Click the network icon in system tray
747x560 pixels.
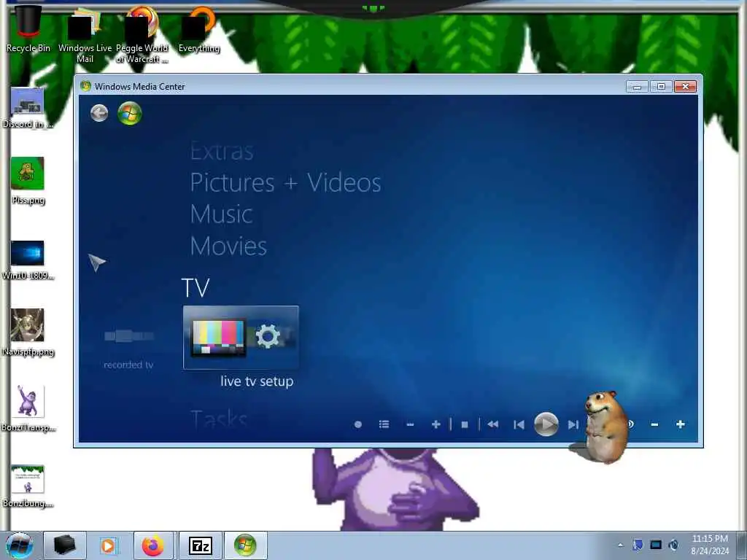pos(656,545)
